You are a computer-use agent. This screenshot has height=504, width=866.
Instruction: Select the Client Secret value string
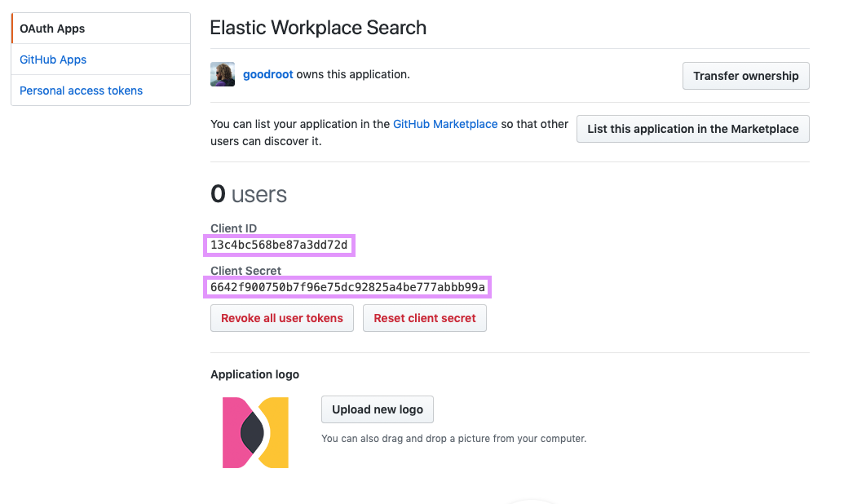[x=347, y=287]
